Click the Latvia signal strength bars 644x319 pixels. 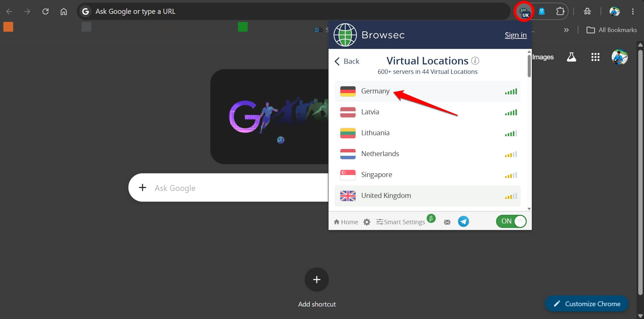click(x=511, y=112)
